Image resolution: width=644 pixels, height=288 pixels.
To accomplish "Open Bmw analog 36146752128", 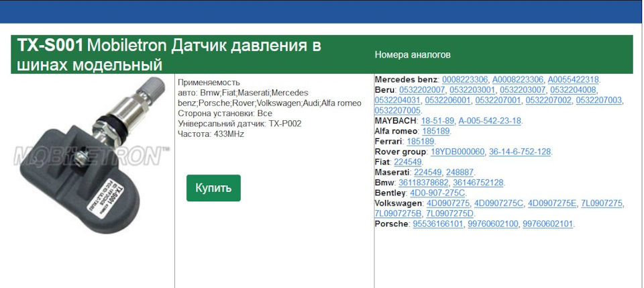I will click(478, 183).
